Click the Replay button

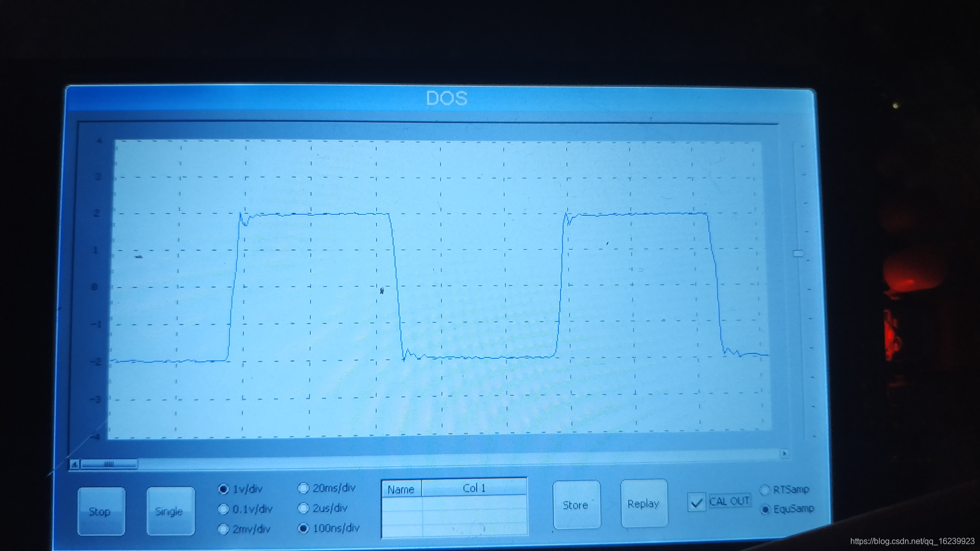point(643,504)
